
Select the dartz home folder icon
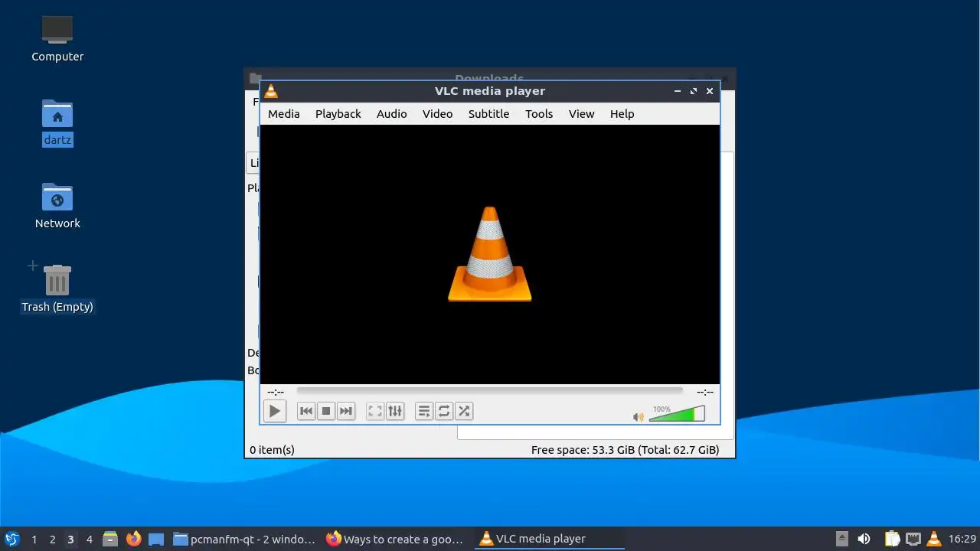click(x=57, y=122)
